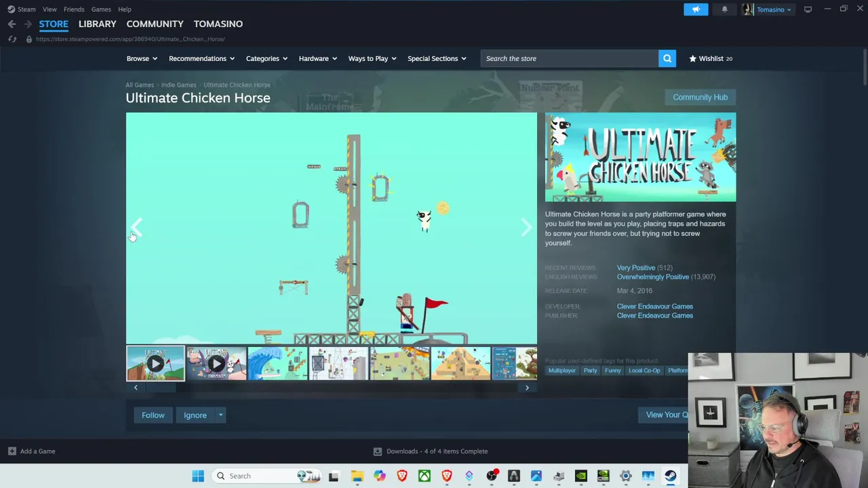This screenshot has height=488, width=868.
Task: Go to the STORE tab
Action: [54, 24]
